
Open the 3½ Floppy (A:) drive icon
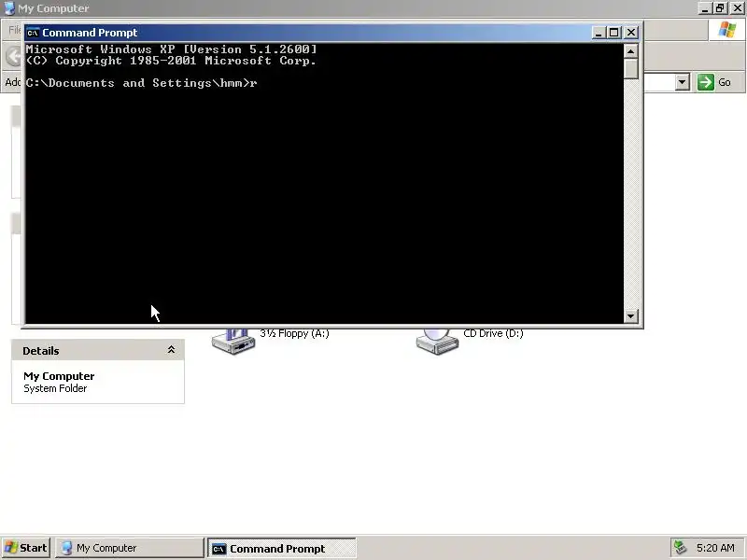[x=233, y=341]
